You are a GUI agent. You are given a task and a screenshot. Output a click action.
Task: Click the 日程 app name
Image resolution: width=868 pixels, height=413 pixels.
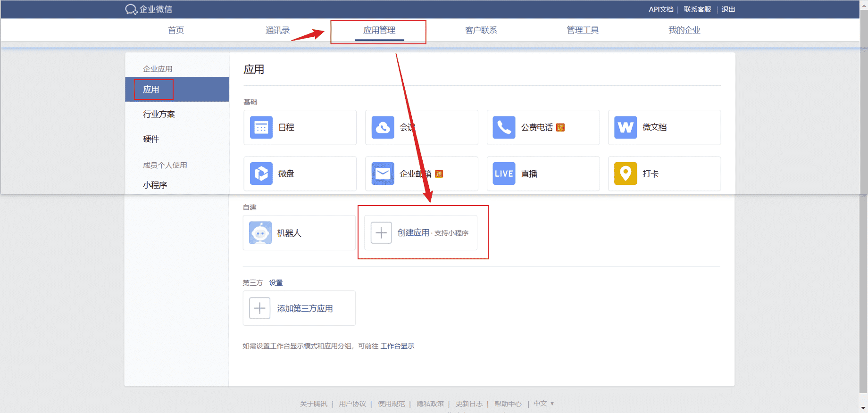coord(286,127)
